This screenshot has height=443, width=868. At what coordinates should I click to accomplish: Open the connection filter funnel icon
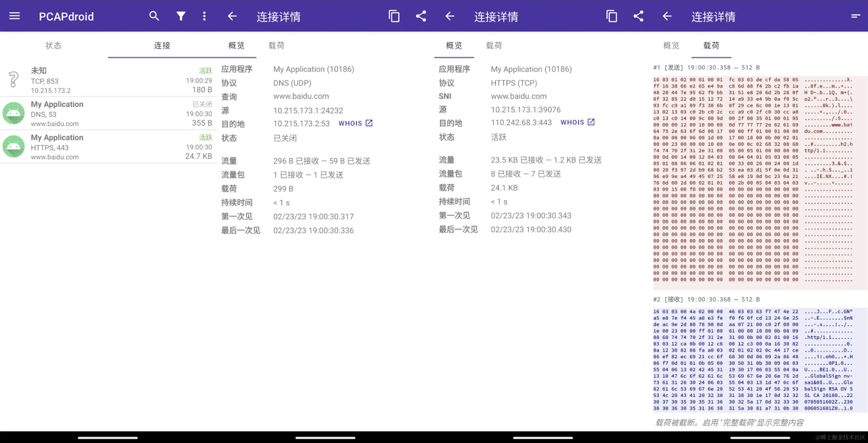[181, 16]
